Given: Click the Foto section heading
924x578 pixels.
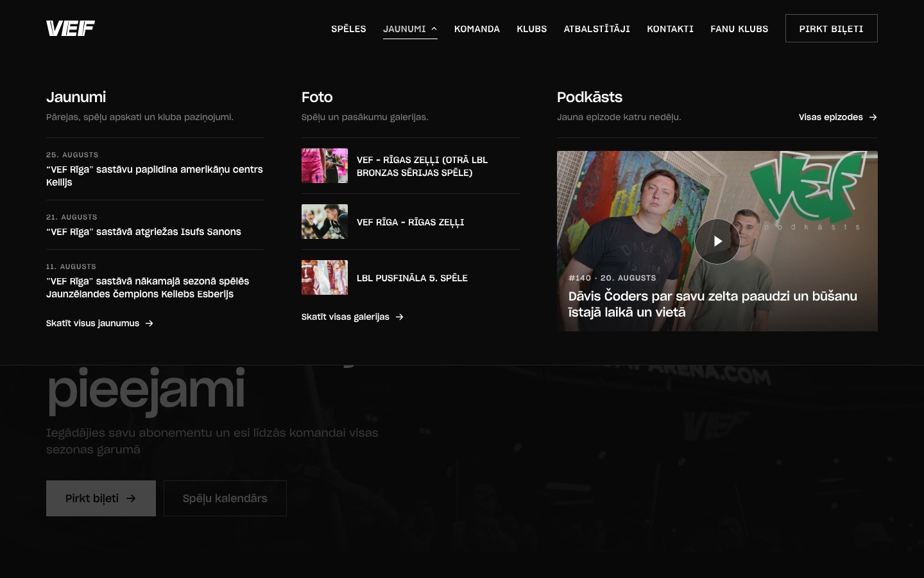Looking at the screenshot, I should (x=317, y=97).
